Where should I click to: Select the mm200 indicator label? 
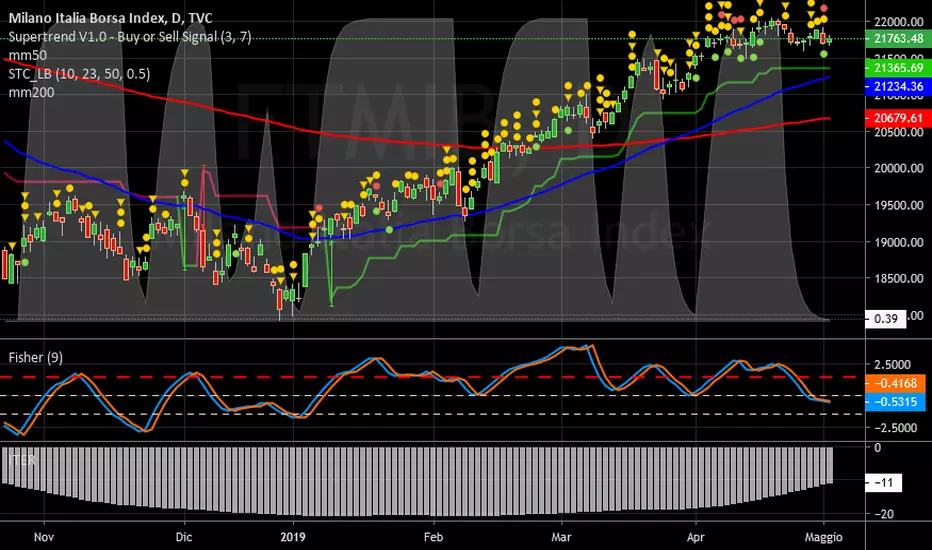(31, 92)
